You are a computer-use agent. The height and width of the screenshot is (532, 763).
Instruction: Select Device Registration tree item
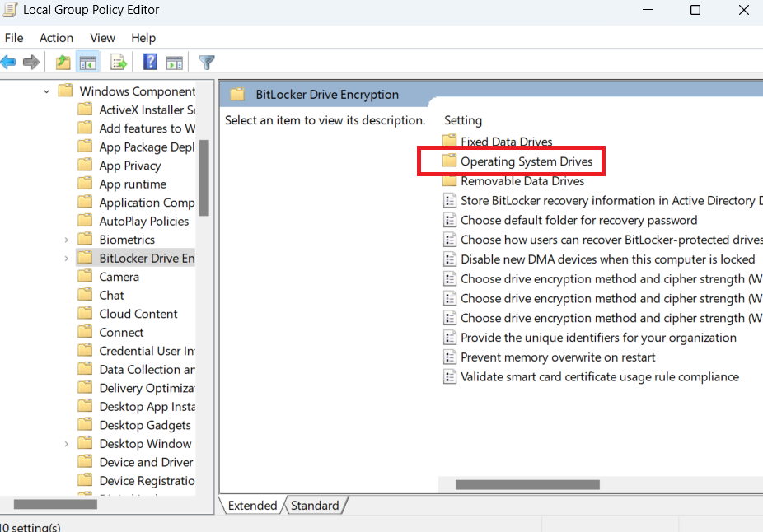coord(147,480)
